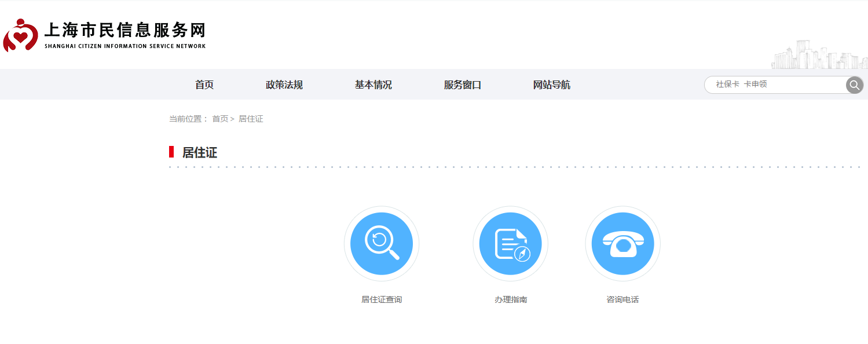Click the 居住证查询 text label
This screenshot has height=344, width=868.
(382, 299)
